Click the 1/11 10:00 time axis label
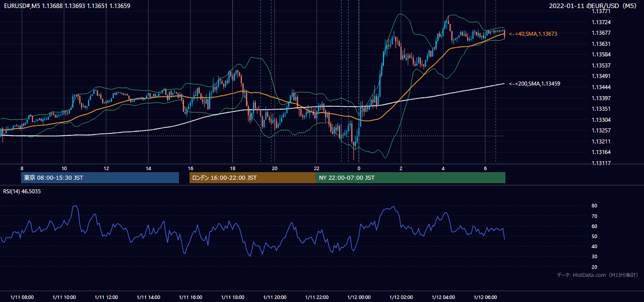This screenshot has width=644, height=302. pyautogui.click(x=64, y=297)
